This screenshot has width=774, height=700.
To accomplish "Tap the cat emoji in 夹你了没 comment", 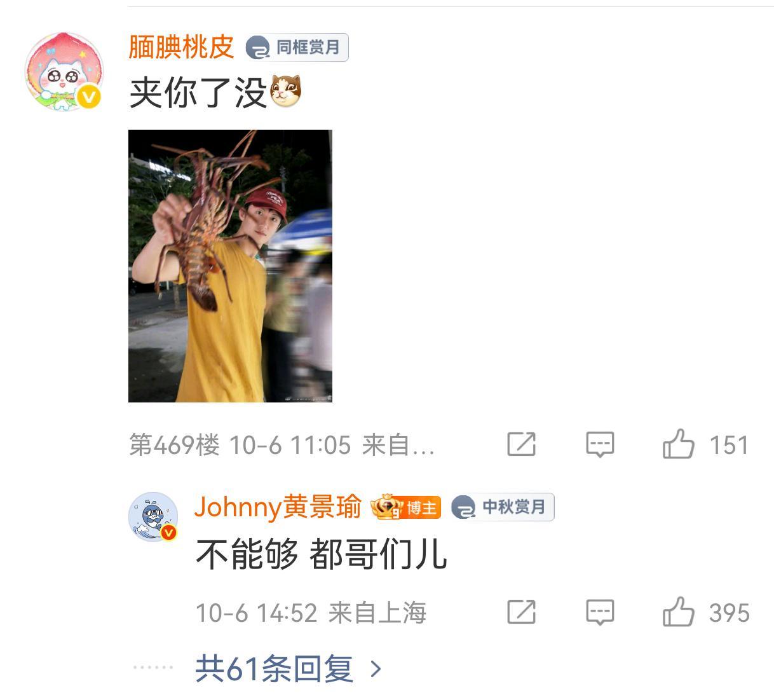I will pos(286,91).
